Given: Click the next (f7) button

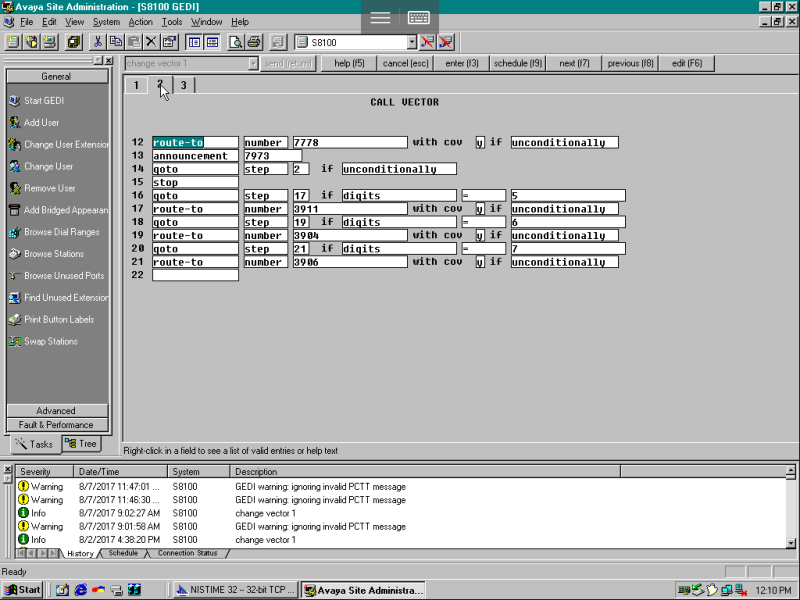Looking at the screenshot, I should click(574, 63).
